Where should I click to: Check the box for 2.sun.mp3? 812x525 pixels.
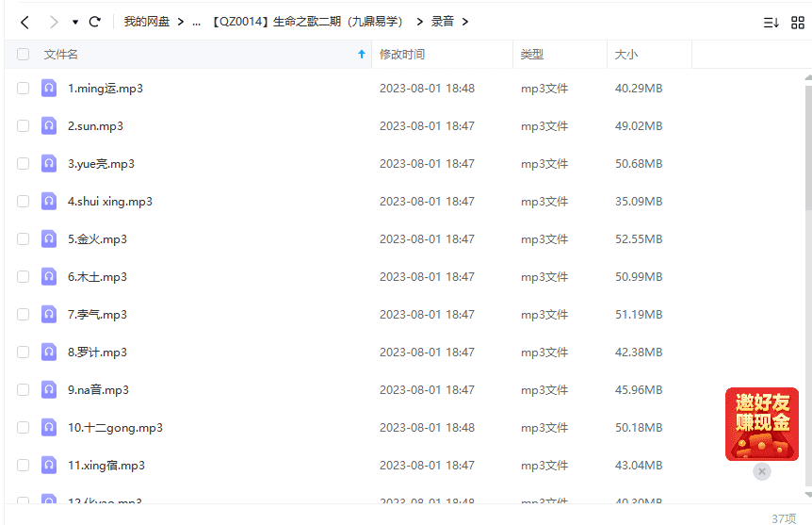(x=23, y=126)
